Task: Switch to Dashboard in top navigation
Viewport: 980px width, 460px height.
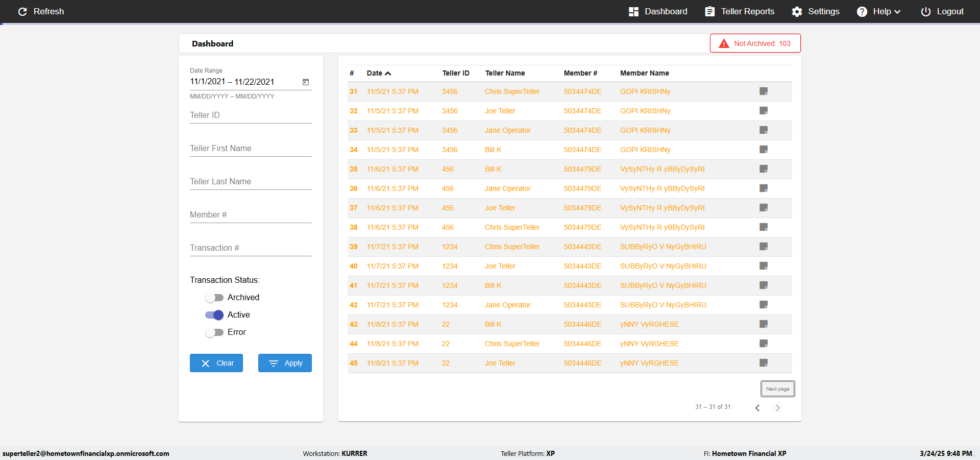Action: 658,11
